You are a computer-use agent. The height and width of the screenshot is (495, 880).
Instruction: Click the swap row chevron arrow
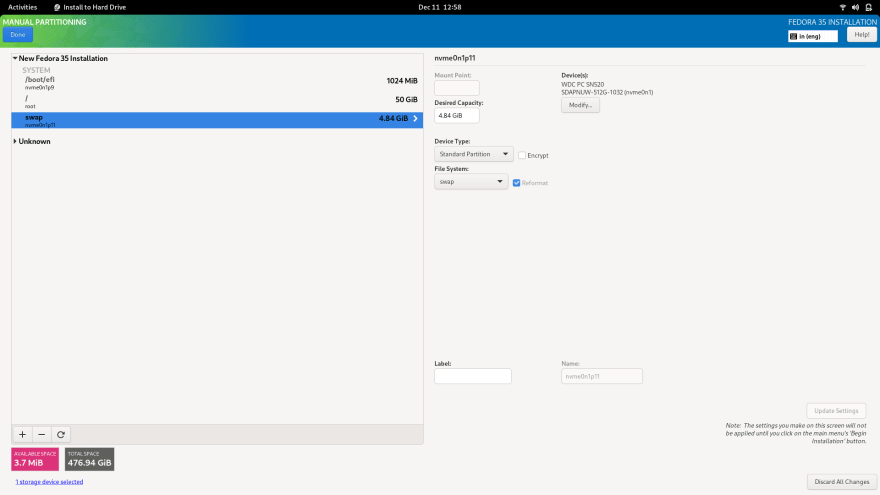(415, 118)
